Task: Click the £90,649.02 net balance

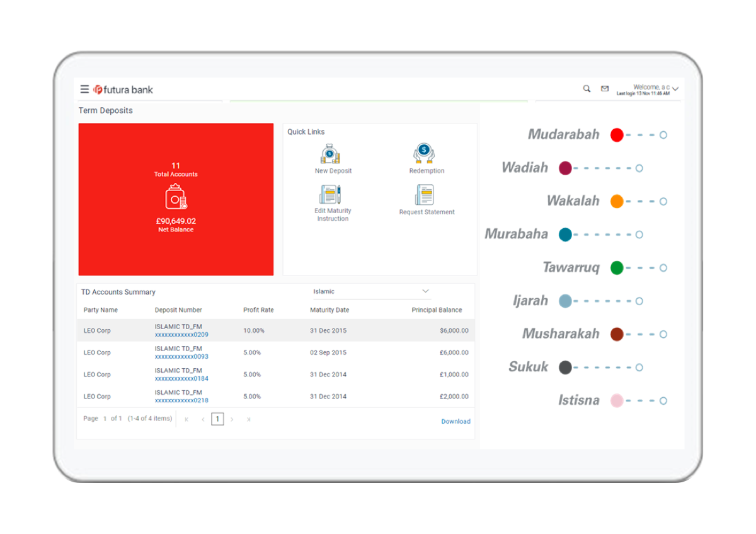Action: click(176, 221)
